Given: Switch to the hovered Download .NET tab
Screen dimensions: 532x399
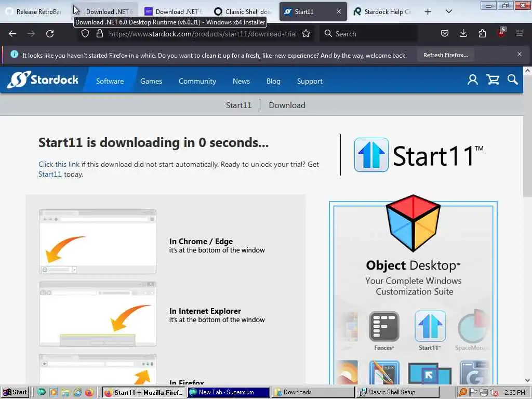Looking at the screenshot, I should point(104,12).
